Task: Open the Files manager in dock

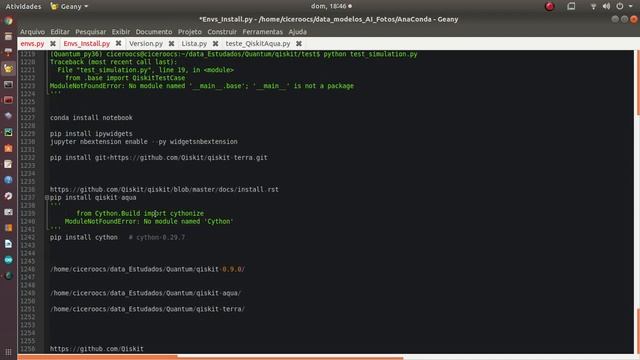Action: [x=8, y=37]
